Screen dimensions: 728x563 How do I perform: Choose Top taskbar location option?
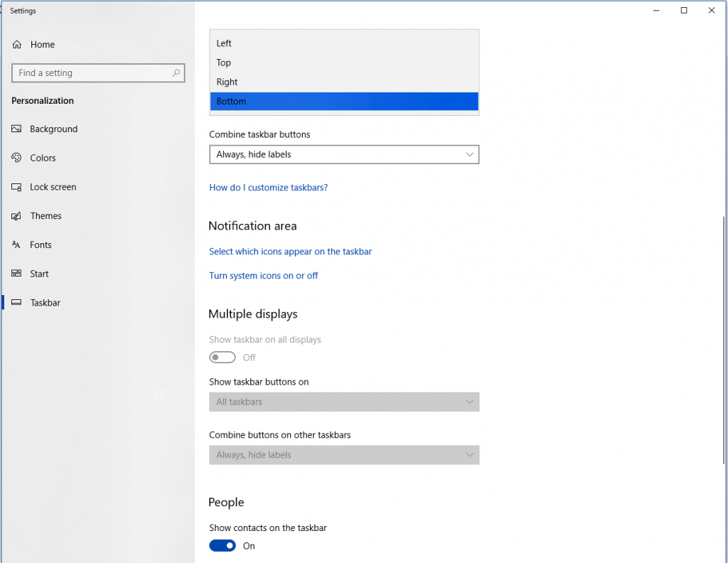pos(344,63)
